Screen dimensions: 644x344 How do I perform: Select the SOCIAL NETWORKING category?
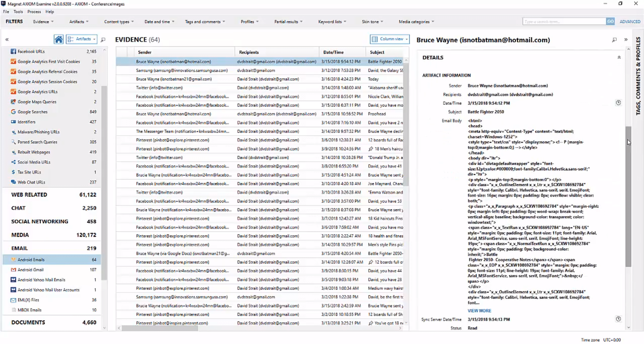pyautogui.click(x=54, y=221)
